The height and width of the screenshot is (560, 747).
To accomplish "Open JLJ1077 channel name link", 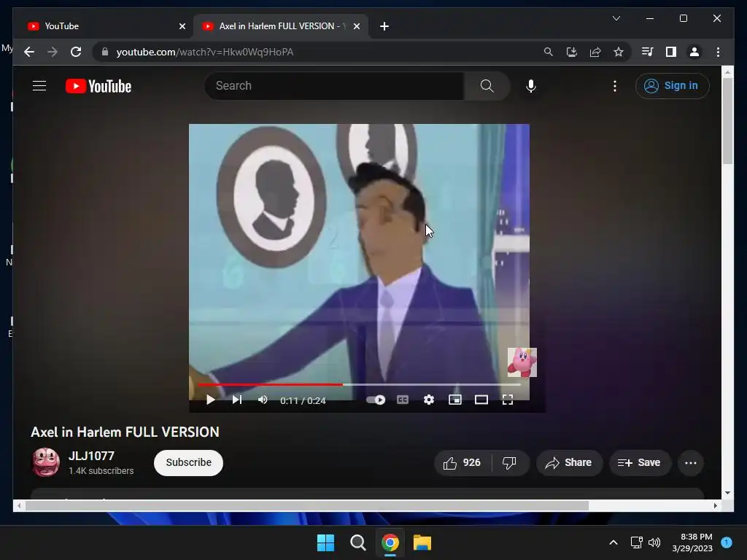I will coord(91,456).
